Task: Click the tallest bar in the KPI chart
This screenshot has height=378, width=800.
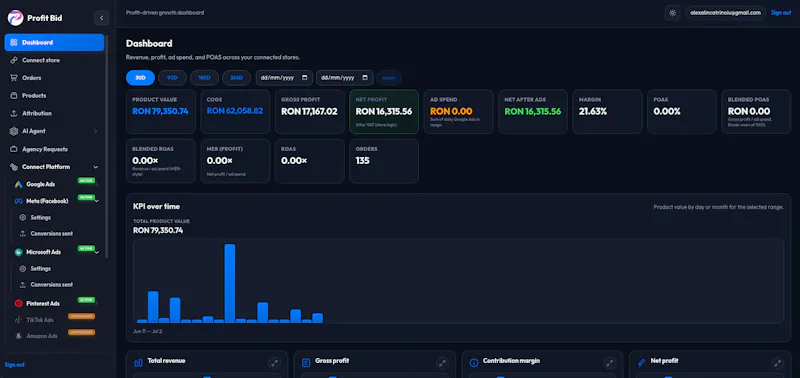Action: 230,283
